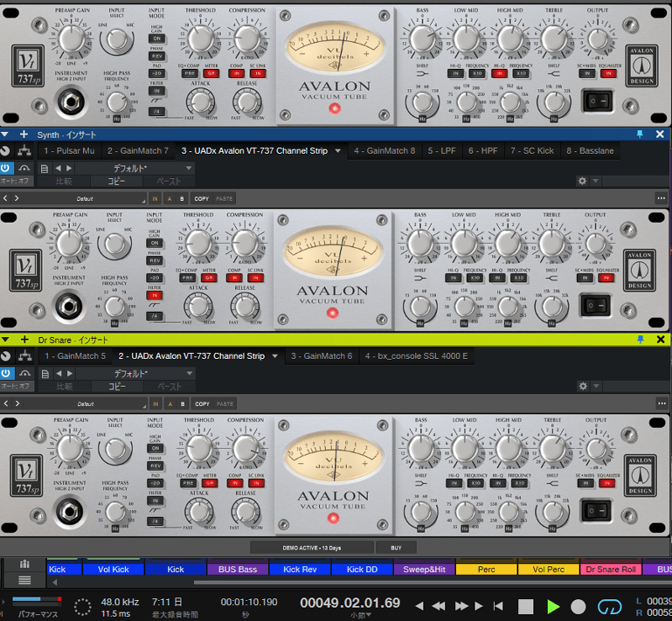672x621 pixels.
Task: Select Sweep&Hit channel in console
Action: point(424,569)
